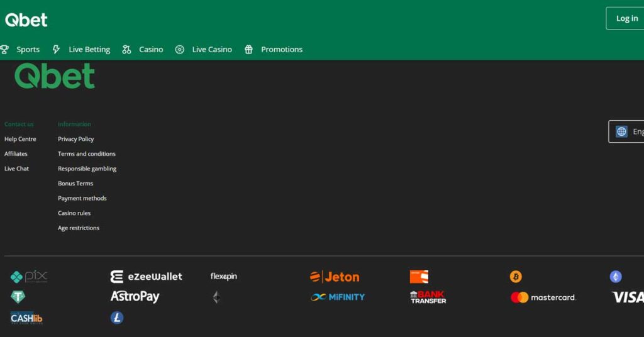Go to Live Betting section
644x337 pixels.
pos(89,50)
